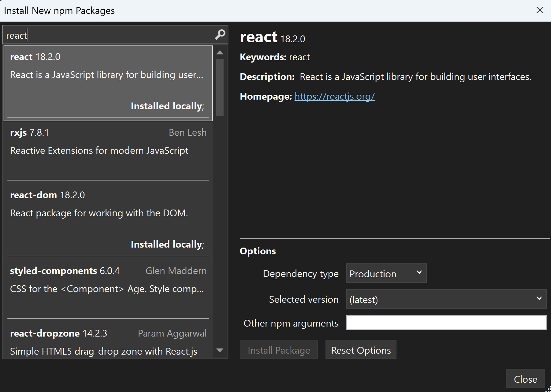This screenshot has width=551, height=392.
Task: Click the search magnifier icon
Action: pos(220,34)
